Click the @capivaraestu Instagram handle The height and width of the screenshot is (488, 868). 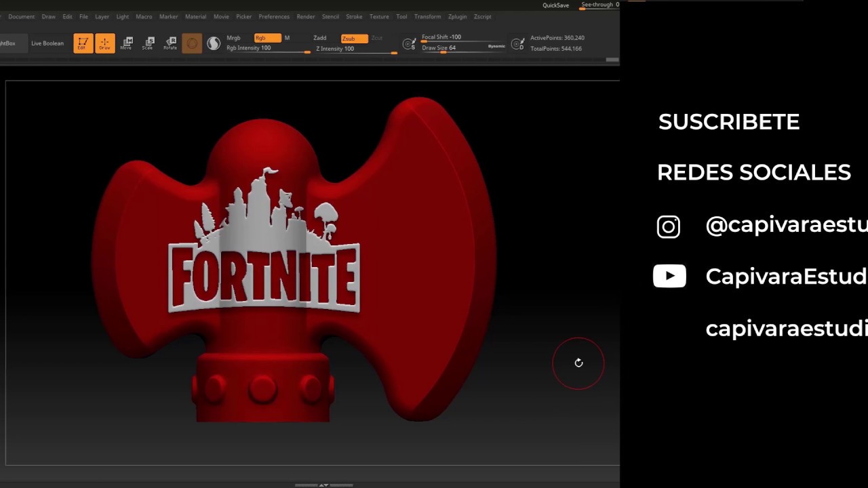point(787,225)
